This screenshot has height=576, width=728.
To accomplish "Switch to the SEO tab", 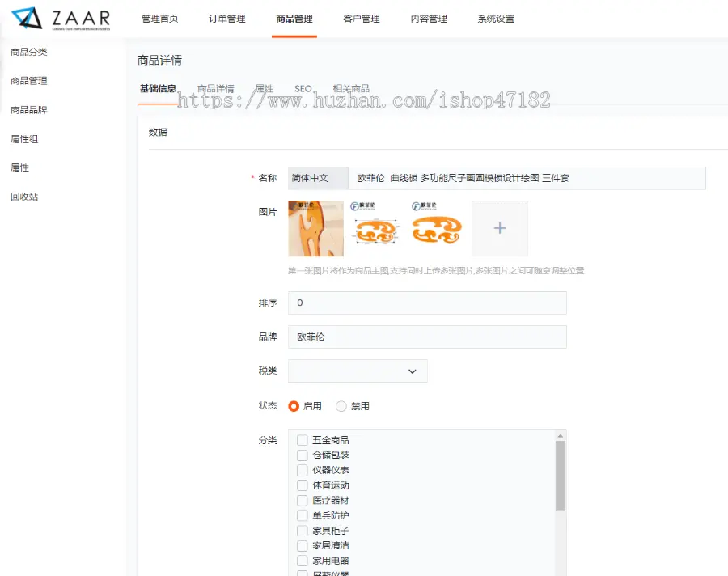I will [x=303, y=89].
